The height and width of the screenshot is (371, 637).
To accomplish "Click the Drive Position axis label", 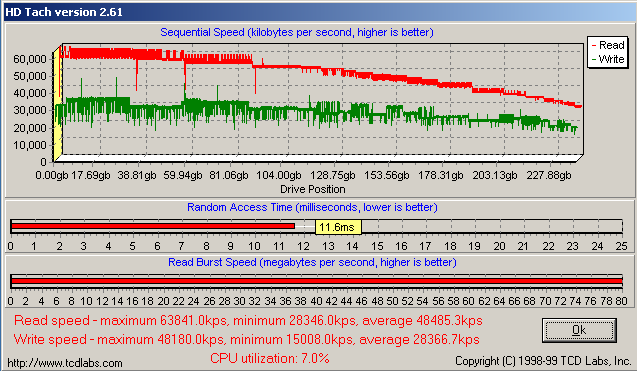I will [312, 189].
